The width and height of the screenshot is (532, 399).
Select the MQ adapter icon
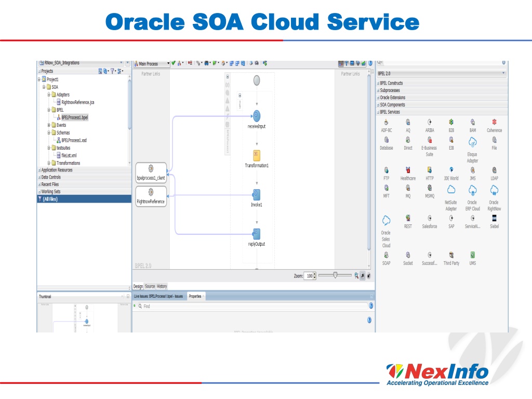pos(408,188)
